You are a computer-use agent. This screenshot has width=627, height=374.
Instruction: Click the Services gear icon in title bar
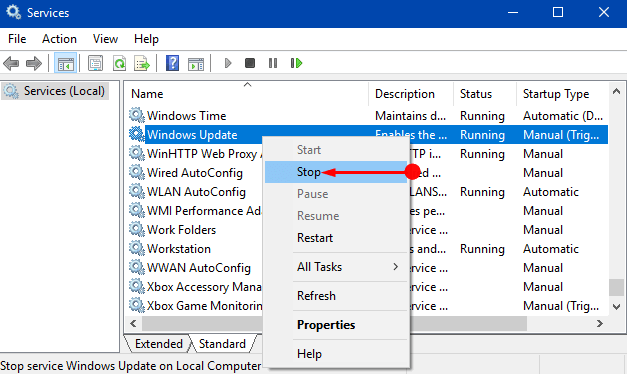point(13,12)
